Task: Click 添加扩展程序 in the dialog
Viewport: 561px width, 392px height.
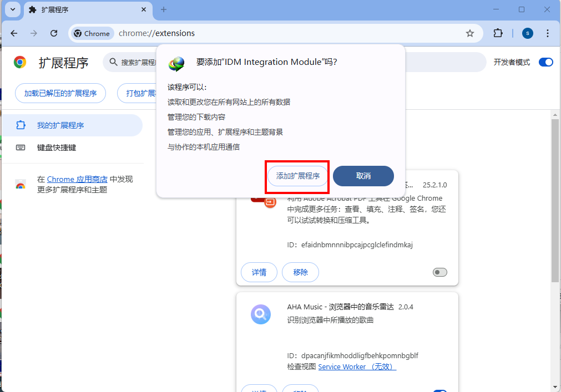Action: click(297, 176)
